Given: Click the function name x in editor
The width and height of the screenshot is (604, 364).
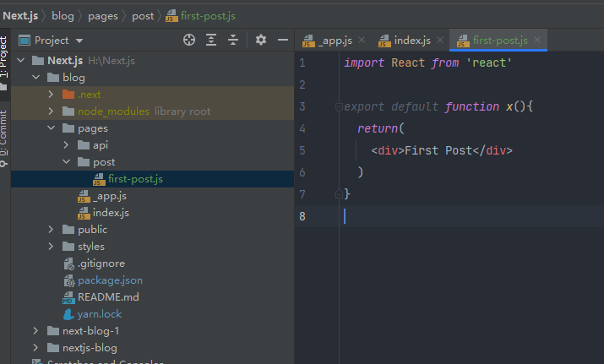Looking at the screenshot, I should coord(509,106).
